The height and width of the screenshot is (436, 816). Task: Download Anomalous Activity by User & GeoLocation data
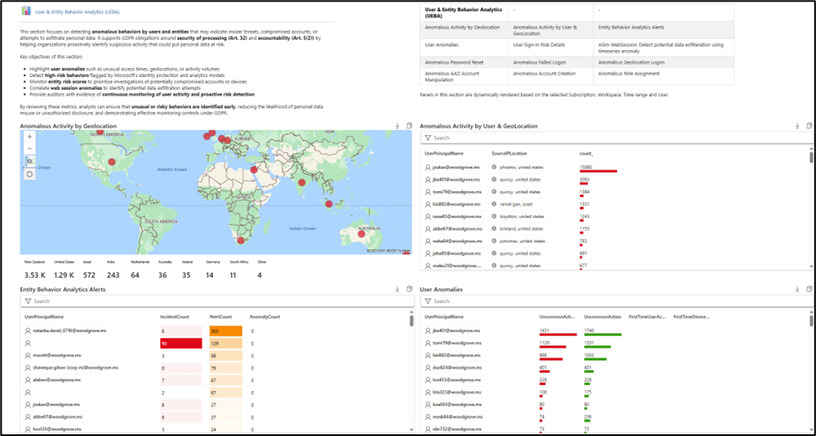[x=797, y=125]
